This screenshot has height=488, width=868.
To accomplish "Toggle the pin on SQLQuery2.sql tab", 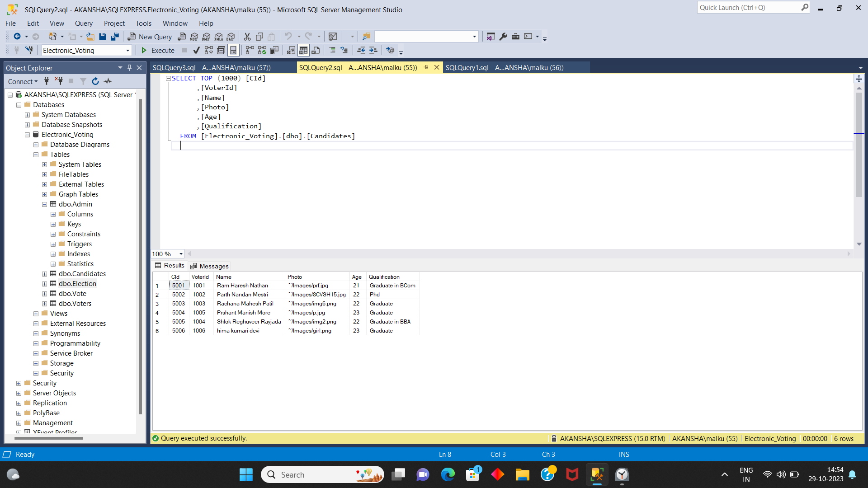I will [x=426, y=67].
